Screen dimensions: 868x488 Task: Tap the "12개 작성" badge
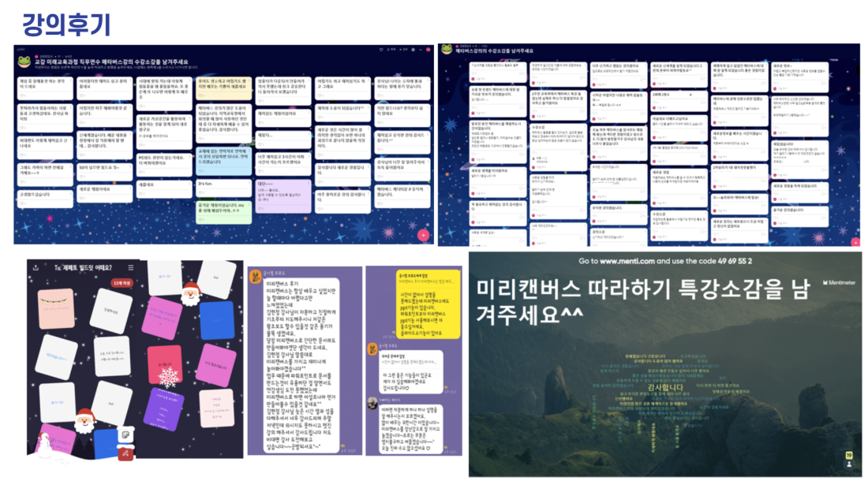[x=122, y=283]
